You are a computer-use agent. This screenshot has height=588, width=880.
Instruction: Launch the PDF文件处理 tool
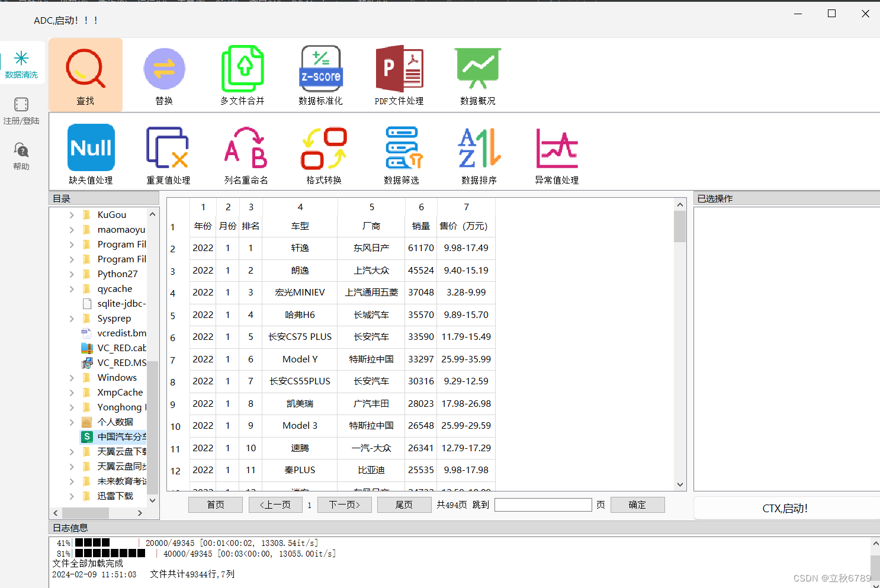tap(399, 74)
